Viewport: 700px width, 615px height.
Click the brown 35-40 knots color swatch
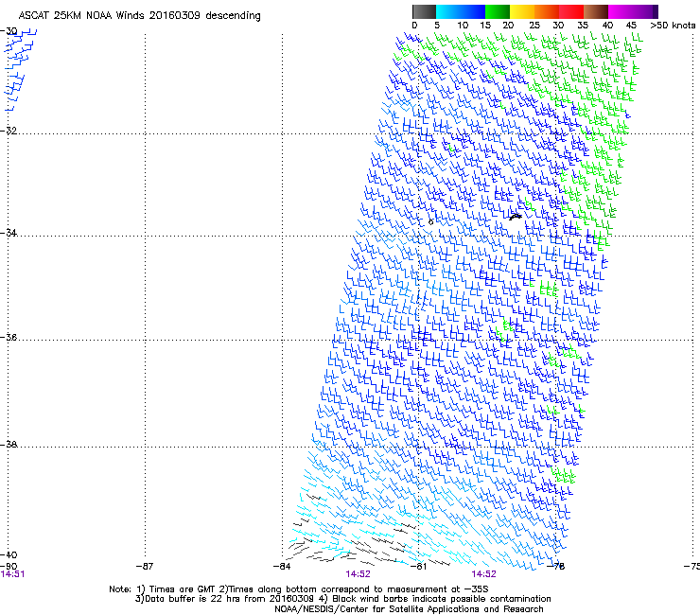596,11
